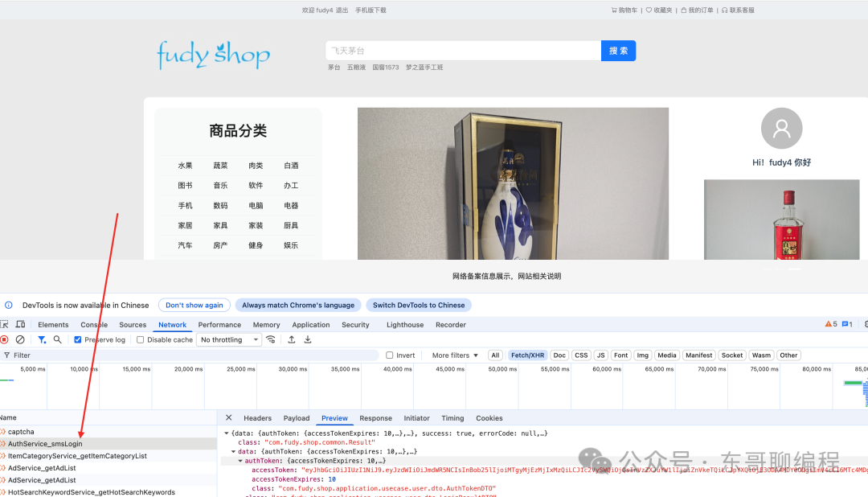
Task: Open the More filters dropdown
Action: (x=455, y=355)
